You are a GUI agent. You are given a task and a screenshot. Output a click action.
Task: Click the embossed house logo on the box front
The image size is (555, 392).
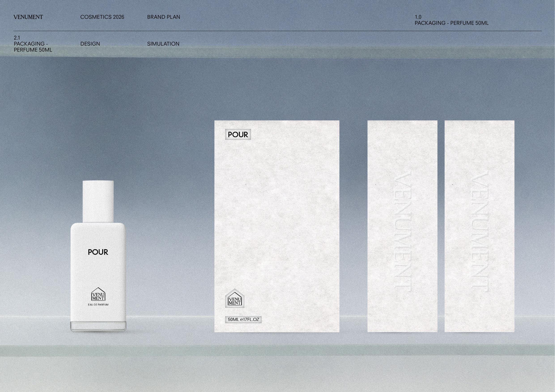[x=235, y=298]
